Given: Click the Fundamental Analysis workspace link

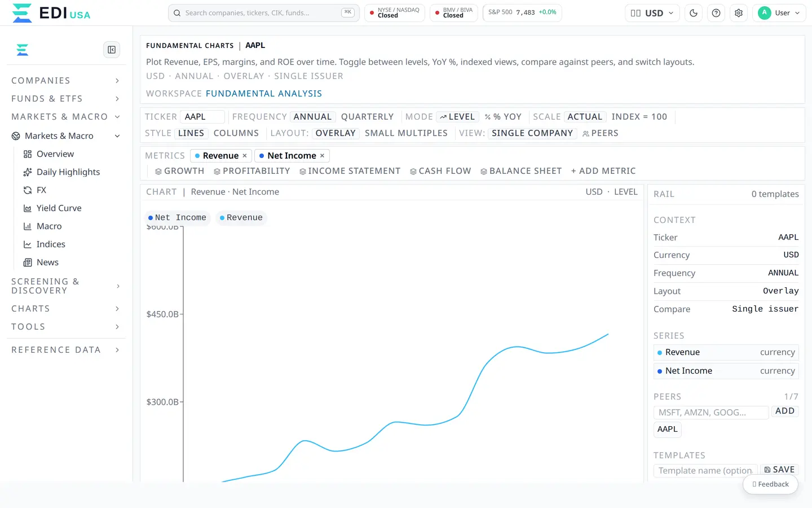Looking at the screenshot, I should click(x=264, y=94).
